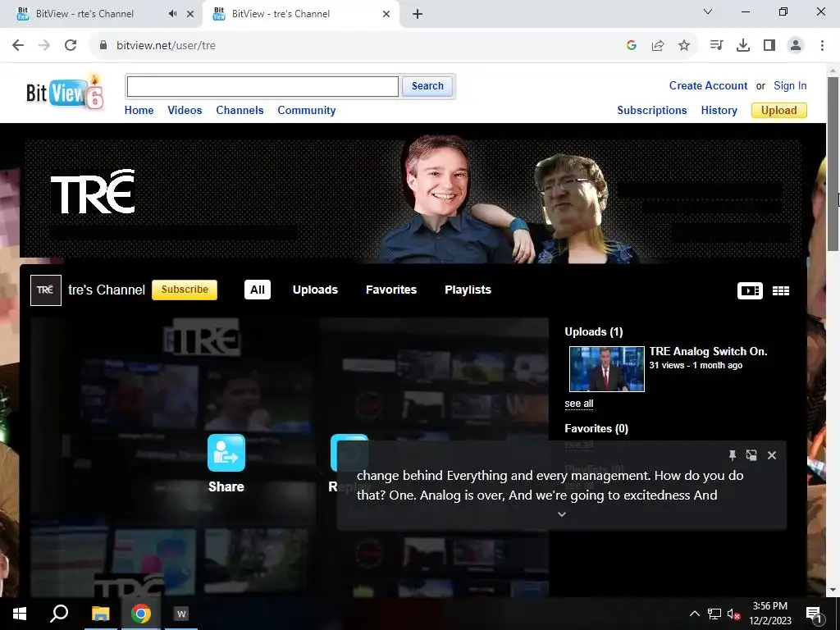Open the W app in taskbar
The width and height of the screenshot is (840, 630).
pyautogui.click(x=181, y=614)
